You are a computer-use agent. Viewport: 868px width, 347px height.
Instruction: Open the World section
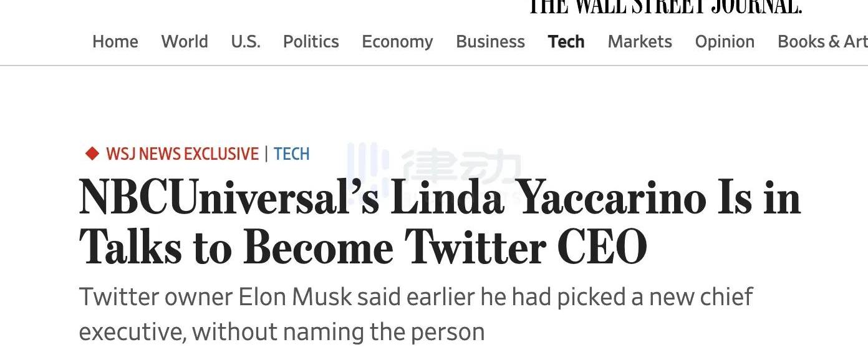(185, 42)
